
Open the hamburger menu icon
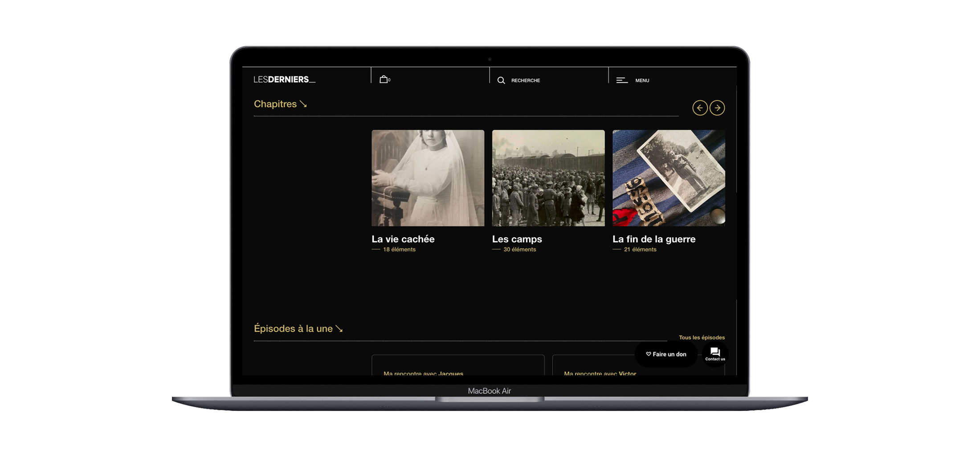coord(622,81)
